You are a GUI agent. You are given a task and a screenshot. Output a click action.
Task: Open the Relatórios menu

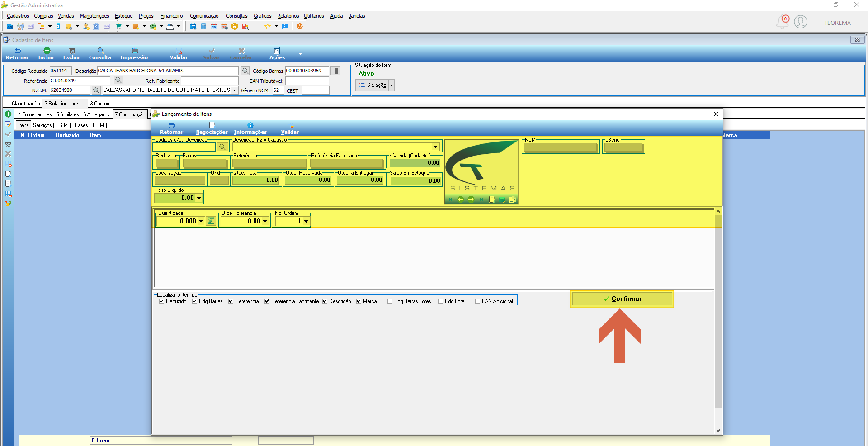[288, 16]
